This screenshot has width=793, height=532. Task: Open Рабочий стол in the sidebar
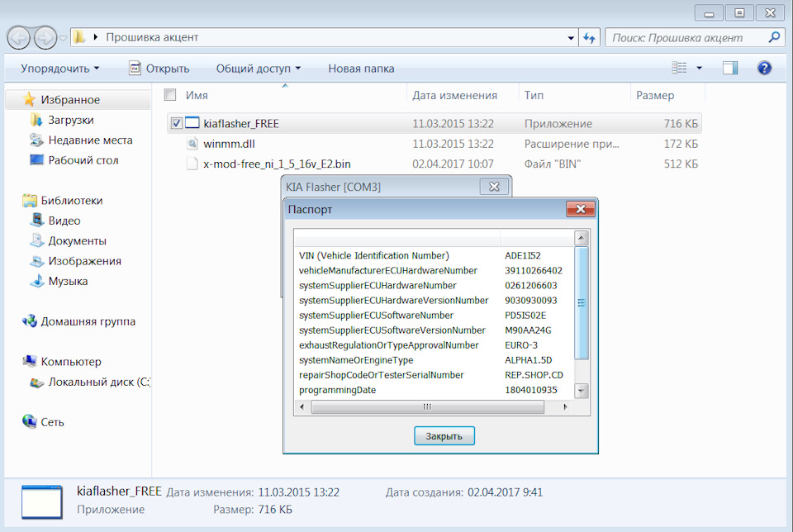83,160
